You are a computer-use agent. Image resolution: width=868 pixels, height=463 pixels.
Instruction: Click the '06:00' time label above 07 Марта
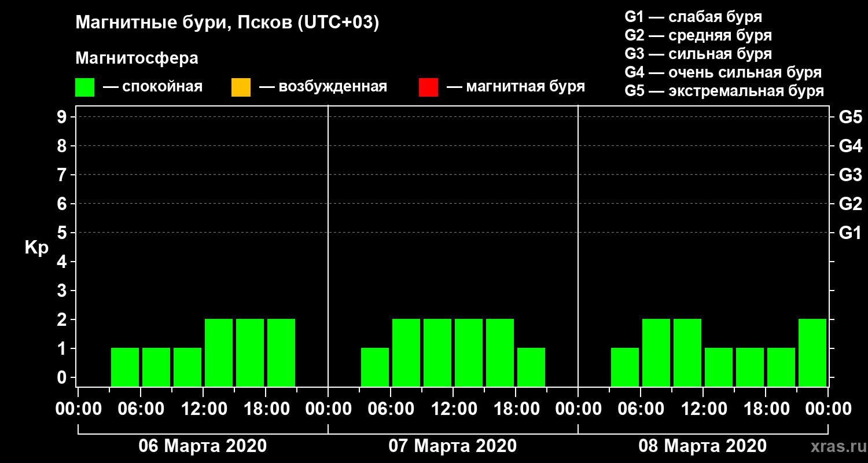coord(391,409)
